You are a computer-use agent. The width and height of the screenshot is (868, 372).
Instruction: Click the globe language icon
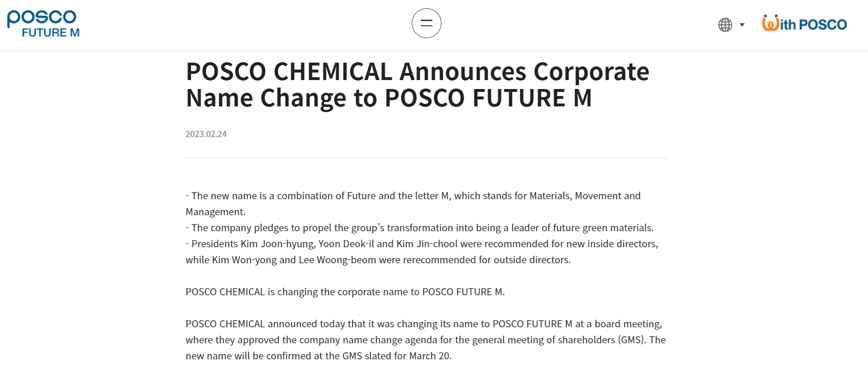click(x=725, y=24)
